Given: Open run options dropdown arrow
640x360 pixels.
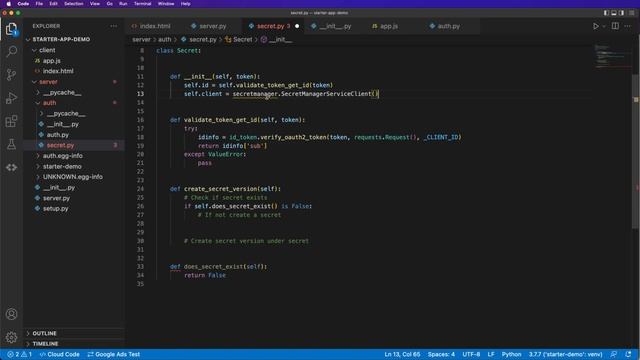Looking at the screenshot, I should pos(604,27).
